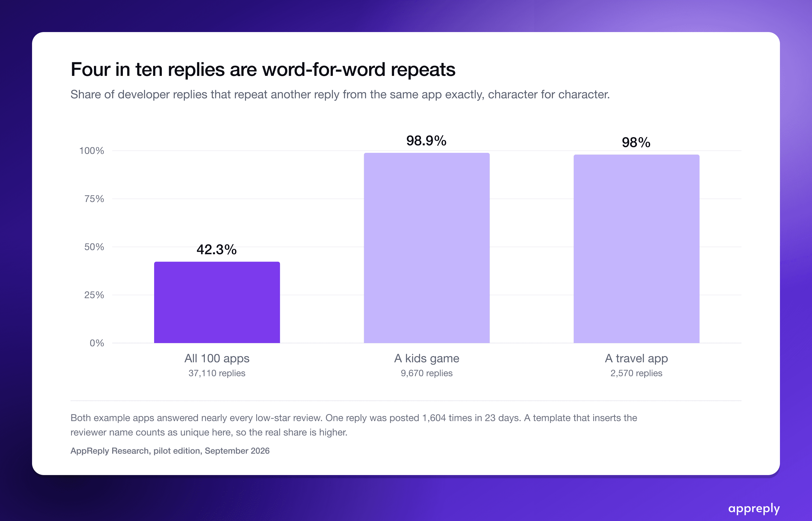Click the 2,570 replies caption
Viewport: 812px width, 521px height.
coord(636,373)
